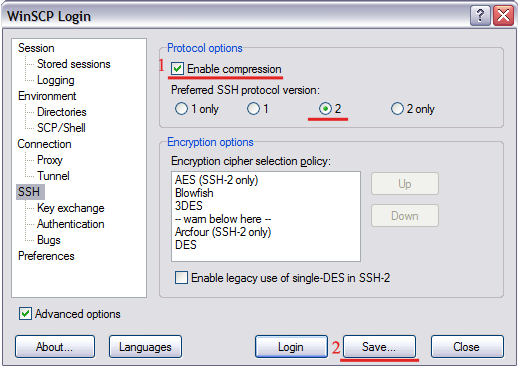Viewport: 518px width, 368px height.
Task: Go to Authentication settings page
Action: pos(71,224)
